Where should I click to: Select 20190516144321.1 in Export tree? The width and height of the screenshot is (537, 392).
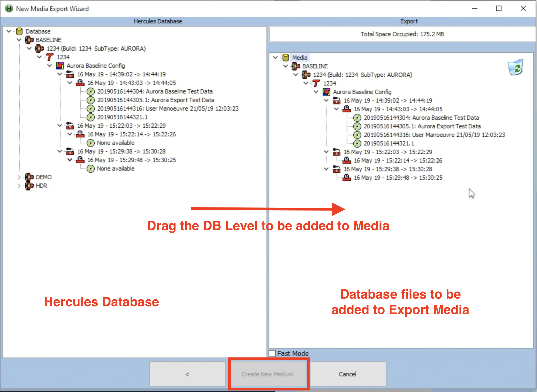389,143
